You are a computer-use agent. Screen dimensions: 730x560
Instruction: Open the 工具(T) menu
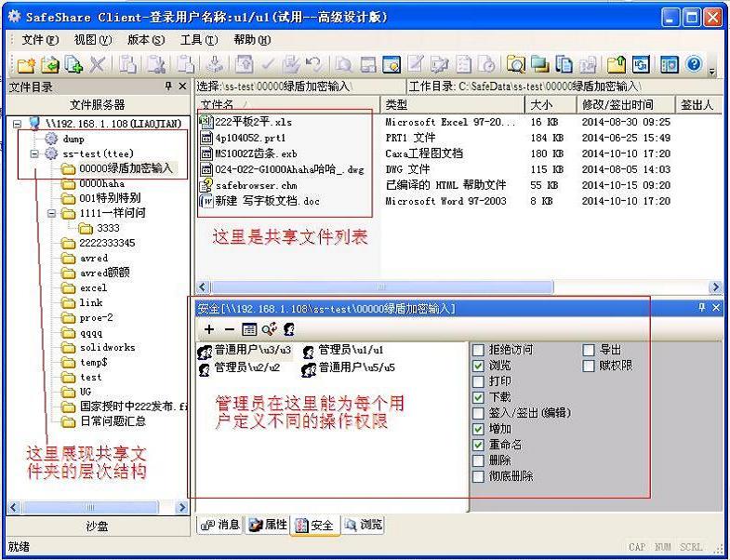[199, 40]
